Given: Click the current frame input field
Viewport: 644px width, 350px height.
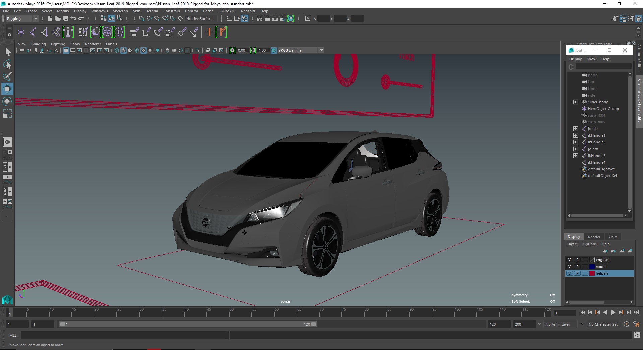Looking at the screenshot, I should [565, 313].
